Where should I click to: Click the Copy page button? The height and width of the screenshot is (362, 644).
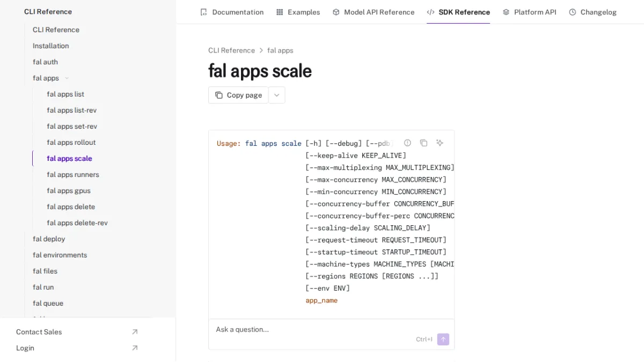pos(238,95)
